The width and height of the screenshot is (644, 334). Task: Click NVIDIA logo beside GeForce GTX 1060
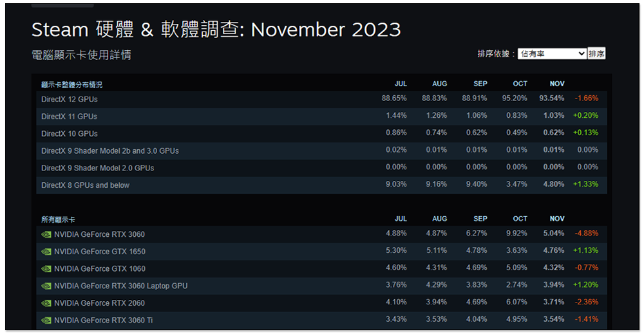point(46,269)
